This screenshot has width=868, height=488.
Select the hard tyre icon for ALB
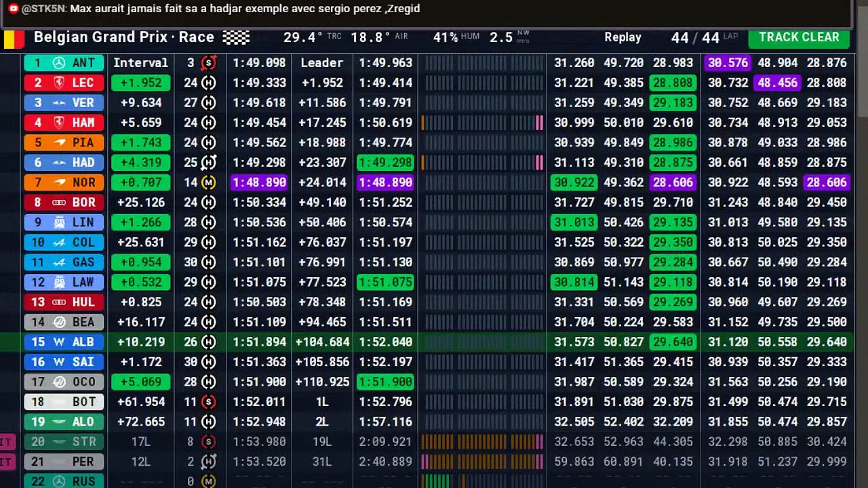pyautogui.click(x=209, y=342)
